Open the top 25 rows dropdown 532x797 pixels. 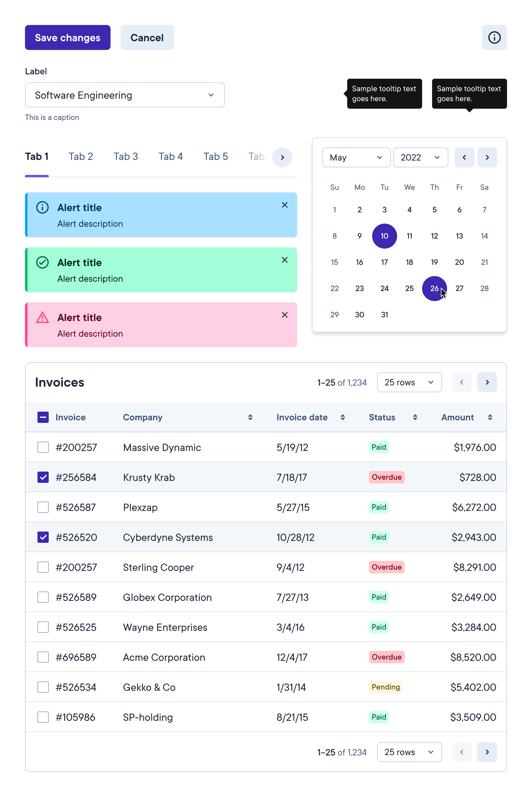(409, 382)
